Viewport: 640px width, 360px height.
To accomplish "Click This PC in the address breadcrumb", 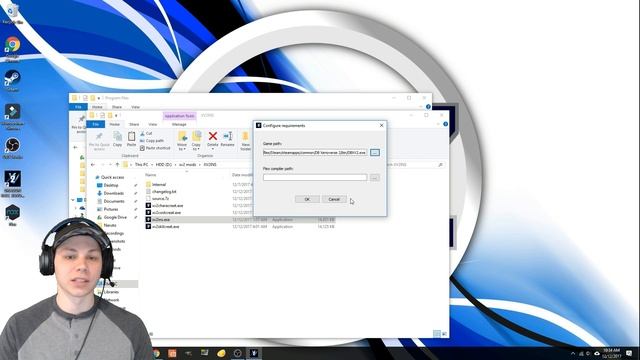I will pyautogui.click(x=141, y=164).
